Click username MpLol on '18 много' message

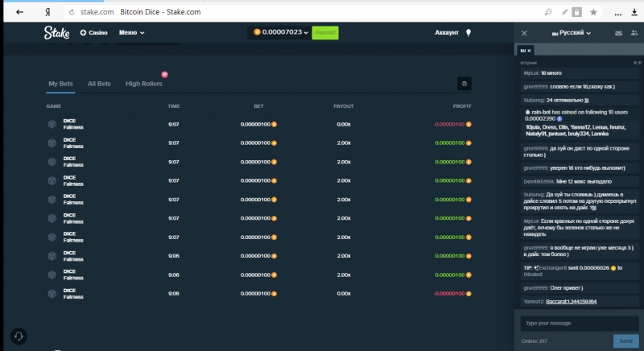(531, 73)
